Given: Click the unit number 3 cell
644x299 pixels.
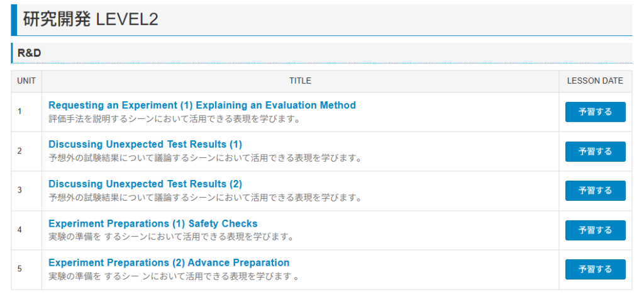Looking at the screenshot, I should pyautogui.click(x=19, y=191).
